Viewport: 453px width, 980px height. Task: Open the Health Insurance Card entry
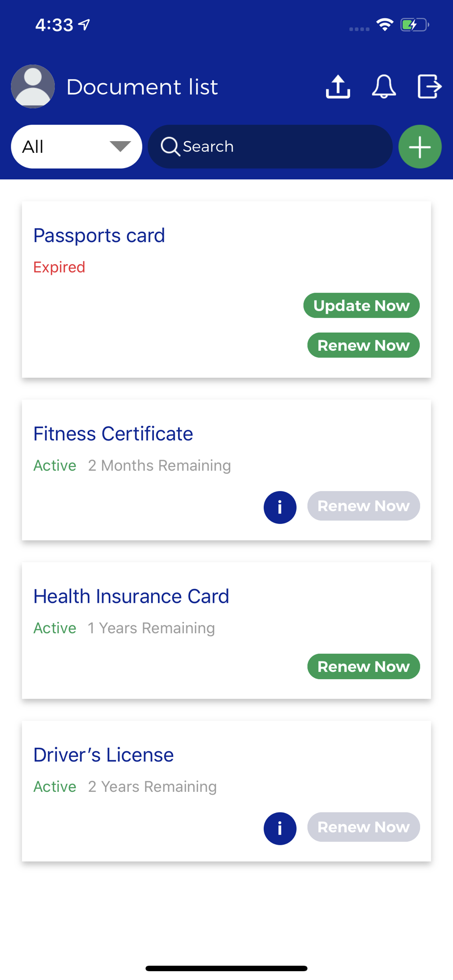[226, 631]
